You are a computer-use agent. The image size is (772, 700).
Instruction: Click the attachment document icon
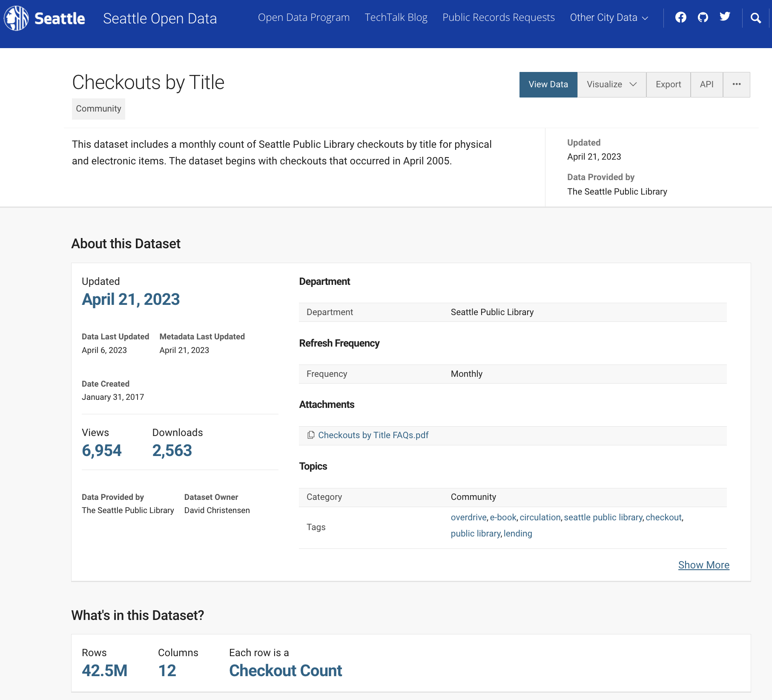(x=311, y=435)
